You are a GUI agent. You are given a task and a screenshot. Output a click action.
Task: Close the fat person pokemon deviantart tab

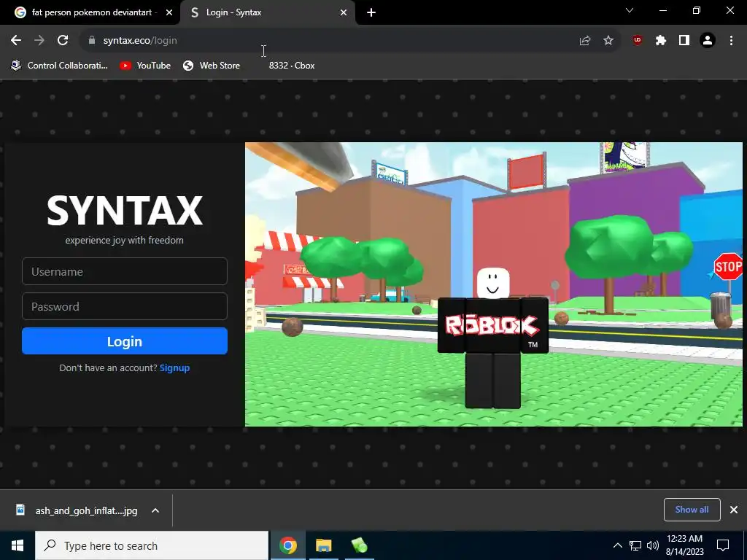tap(169, 12)
